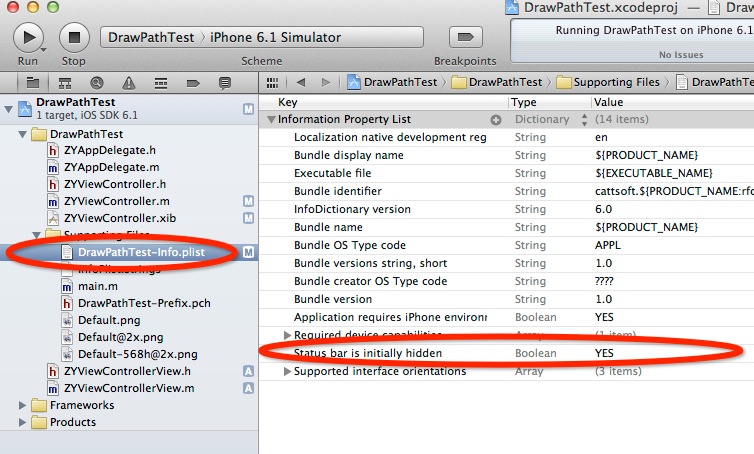Go back in editor history
Screen dimensions: 754x454
301,82
